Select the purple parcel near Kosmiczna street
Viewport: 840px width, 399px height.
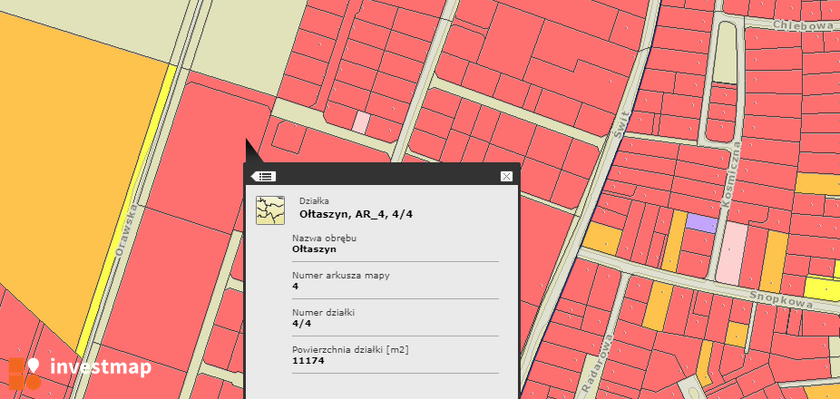pyautogui.click(x=702, y=223)
